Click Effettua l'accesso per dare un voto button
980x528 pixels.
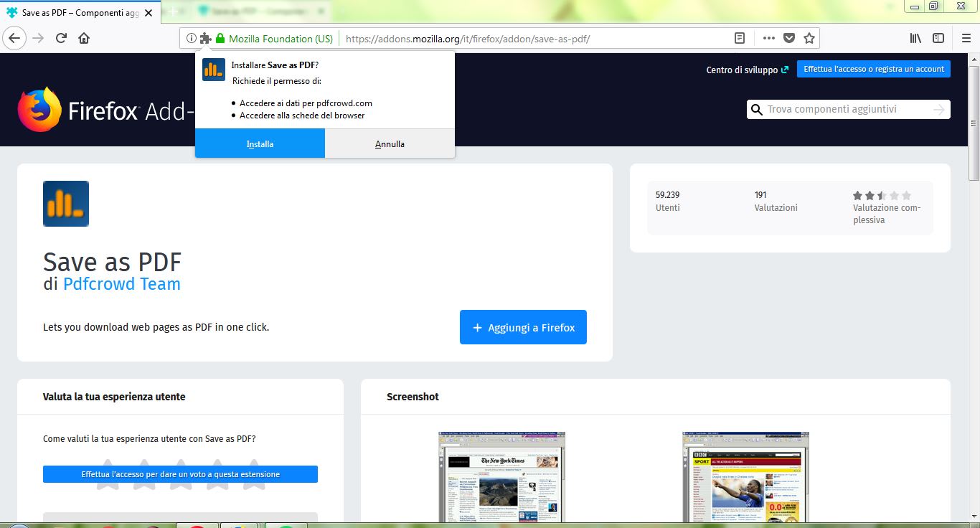pos(180,474)
